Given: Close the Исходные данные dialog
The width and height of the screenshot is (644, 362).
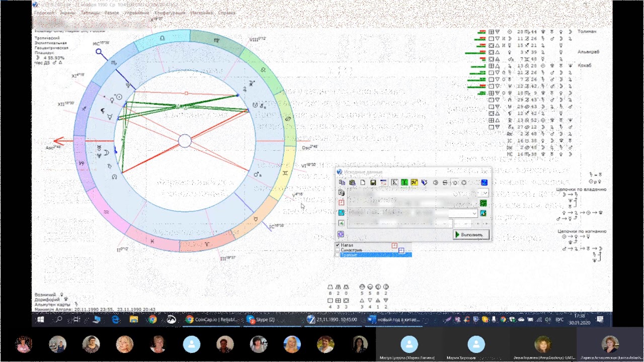Looking at the screenshot, I should coord(486,172).
